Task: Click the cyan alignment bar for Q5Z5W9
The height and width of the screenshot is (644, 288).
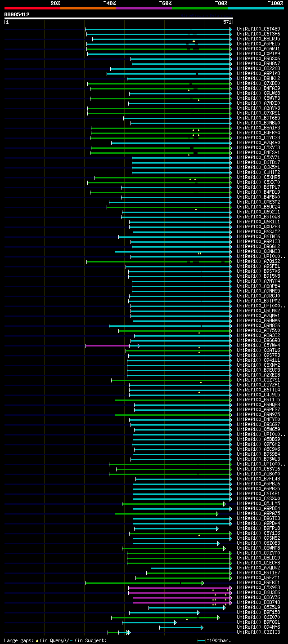Action: pyautogui.click(x=187, y=608)
